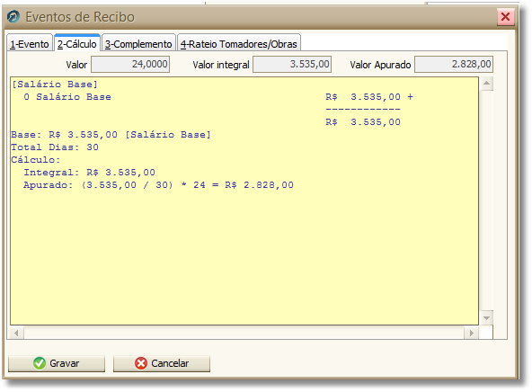
Task: Click the red X icon on Cancelar
Action: 141,363
